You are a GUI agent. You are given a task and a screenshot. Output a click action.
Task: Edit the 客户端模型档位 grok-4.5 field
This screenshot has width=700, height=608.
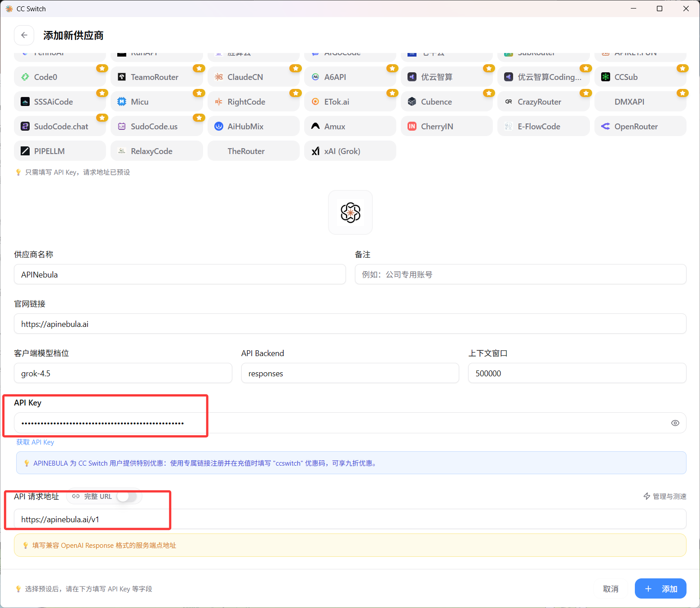123,373
